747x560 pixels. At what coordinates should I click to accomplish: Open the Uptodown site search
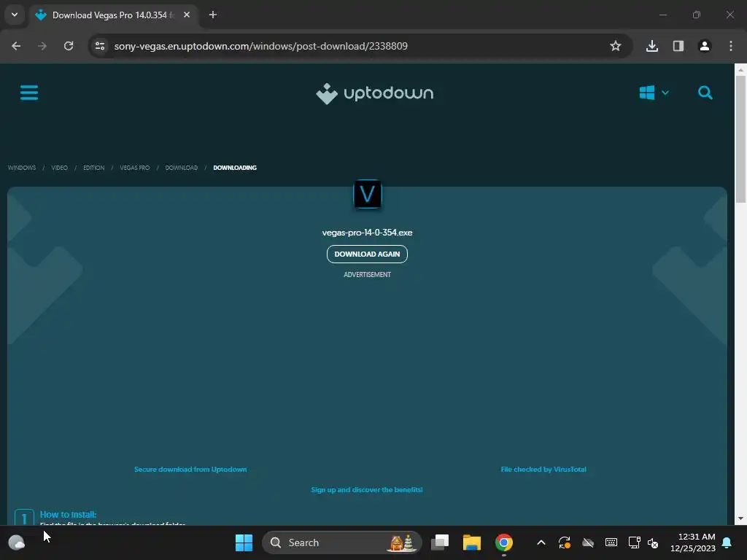click(x=705, y=93)
